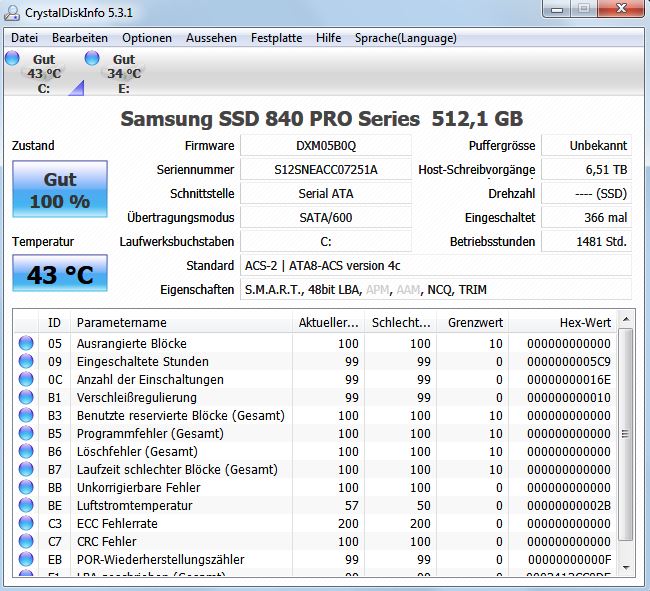Click status orb for Ausrangierte Blöcke
This screenshot has height=591, width=650.
[x=26, y=343]
